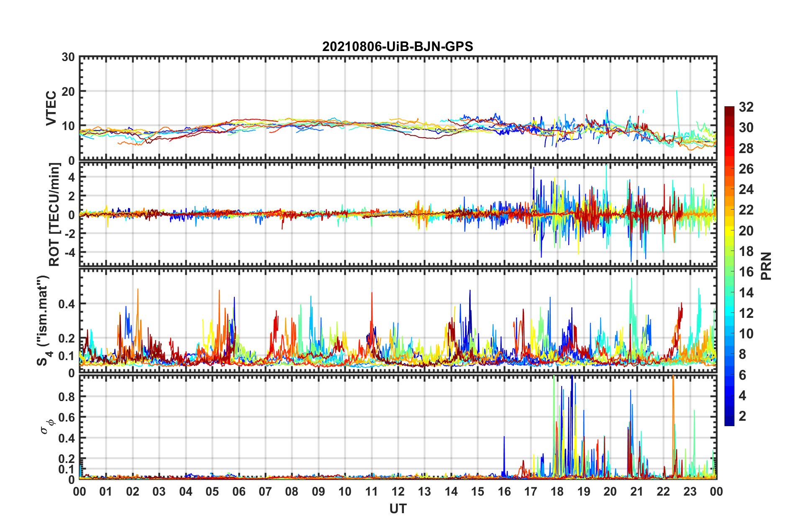796x532 pixels.
Task: Select the 07 hour tick on UT axis
Action: [265, 491]
